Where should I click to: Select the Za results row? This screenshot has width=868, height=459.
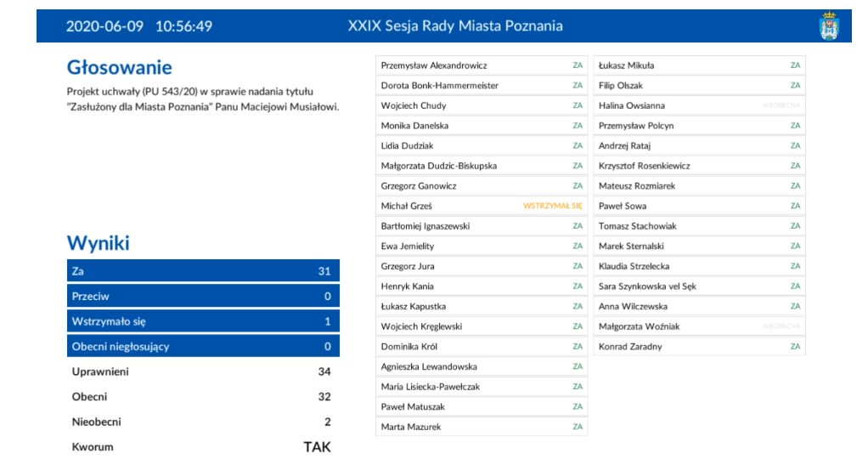[203, 271]
